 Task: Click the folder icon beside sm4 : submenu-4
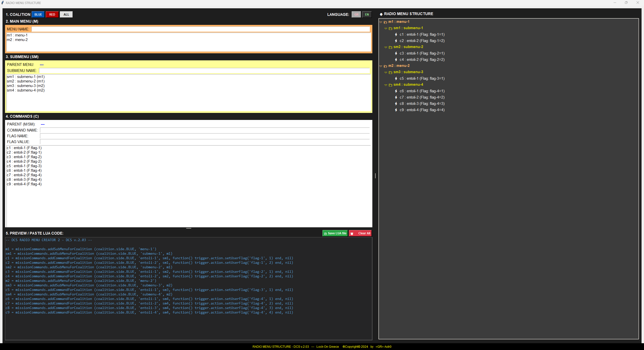(x=390, y=85)
